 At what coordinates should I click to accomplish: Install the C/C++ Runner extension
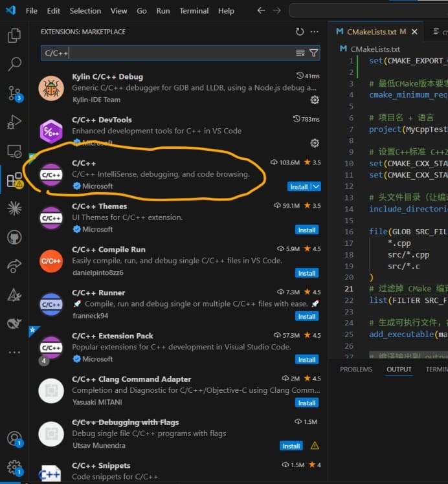click(307, 316)
